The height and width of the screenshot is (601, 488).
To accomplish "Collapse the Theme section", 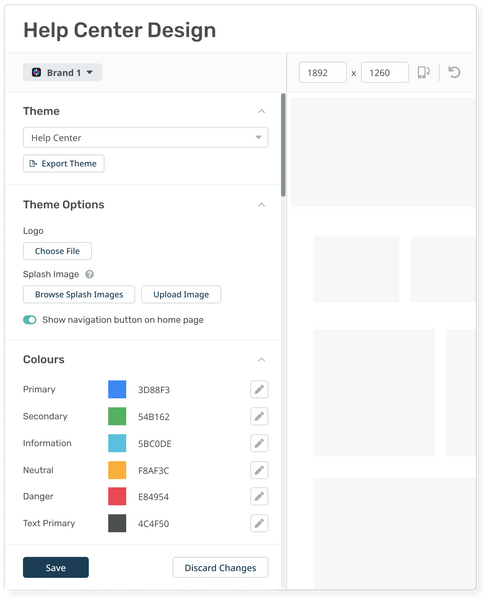I will 261,111.
